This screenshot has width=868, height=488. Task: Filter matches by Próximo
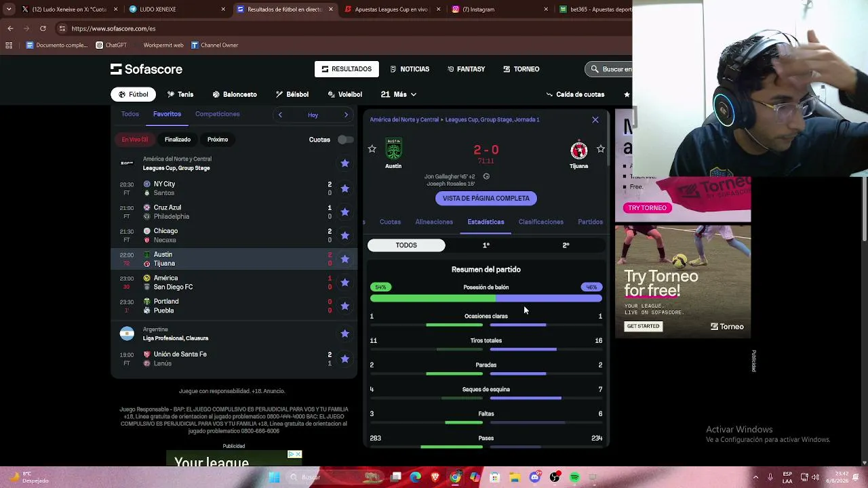[218, 140]
